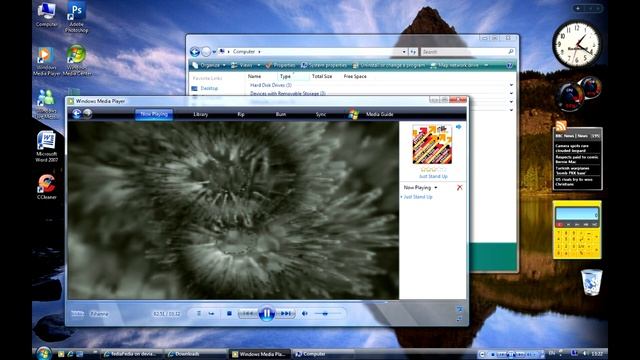This screenshot has height=360, width=640.
Task: Click the clock gadget in the sidebar
Action: tap(577, 44)
